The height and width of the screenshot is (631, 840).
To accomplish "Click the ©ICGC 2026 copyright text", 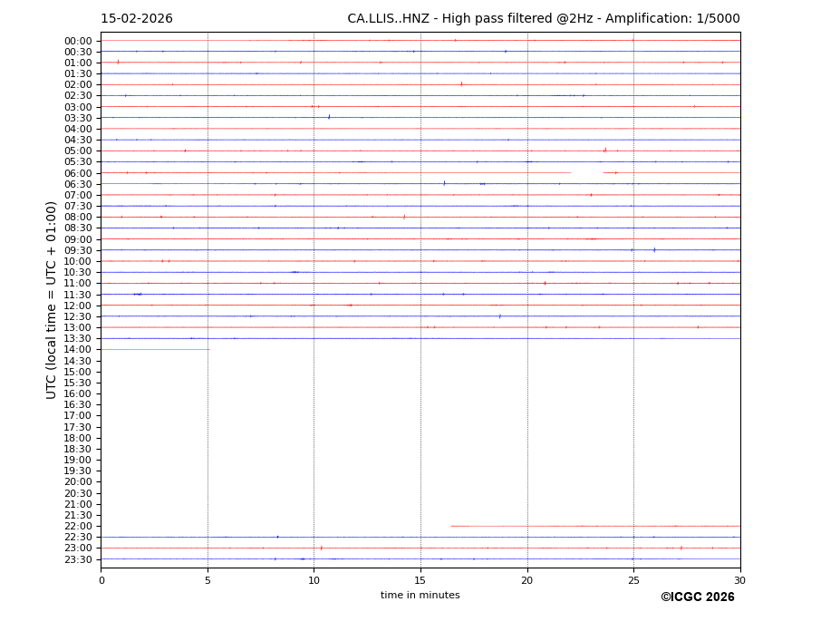I will (697, 597).
